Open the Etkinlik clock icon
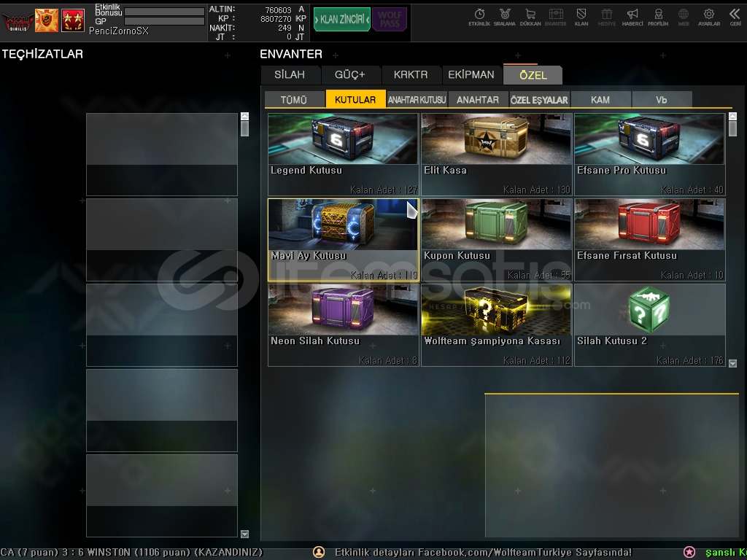The width and height of the screenshot is (747, 560). pyautogui.click(x=479, y=17)
